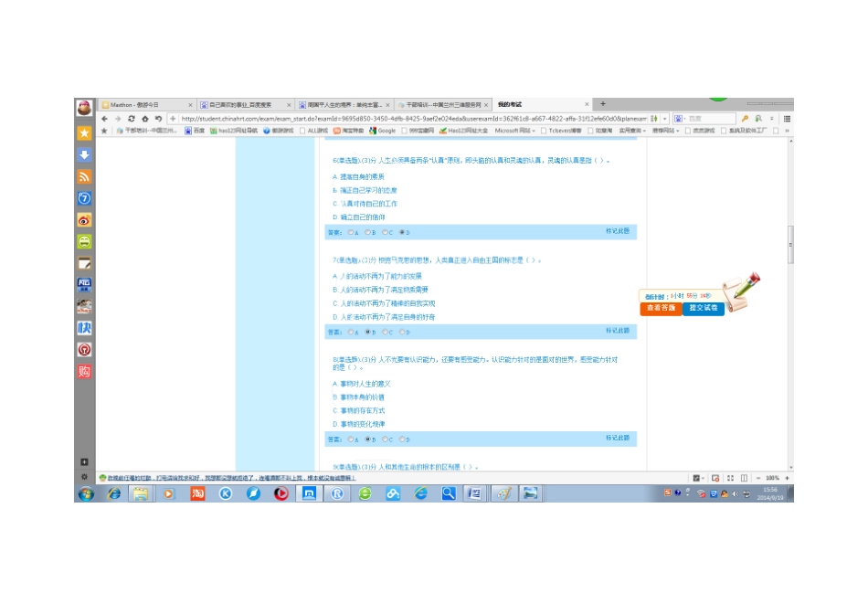The width and height of the screenshot is (868, 614).
Task: Click the blue submit exam button
Action: (x=703, y=308)
